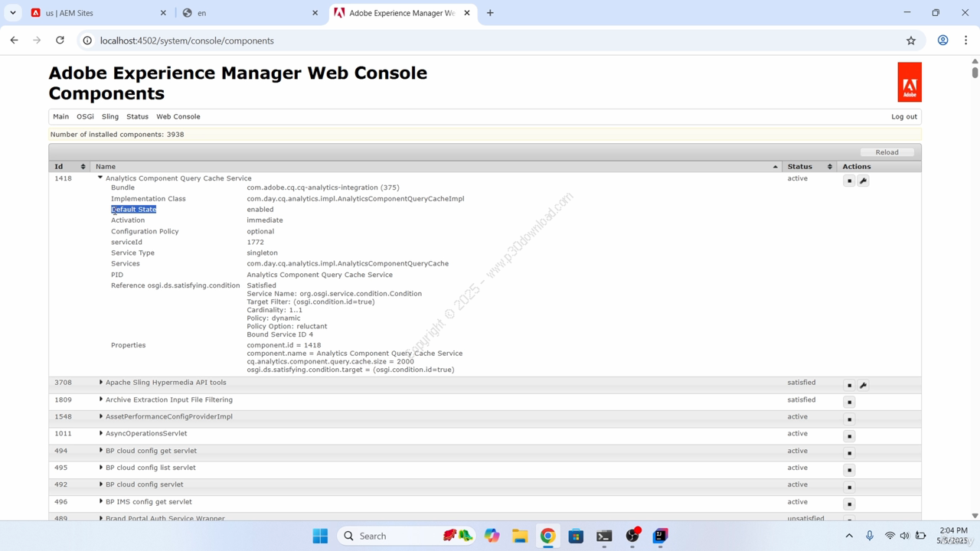The width and height of the screenshot is (980, 551).
Task: Expand the AssetPerformanceConfigProviderImpl row
Action: coord(100,416)
